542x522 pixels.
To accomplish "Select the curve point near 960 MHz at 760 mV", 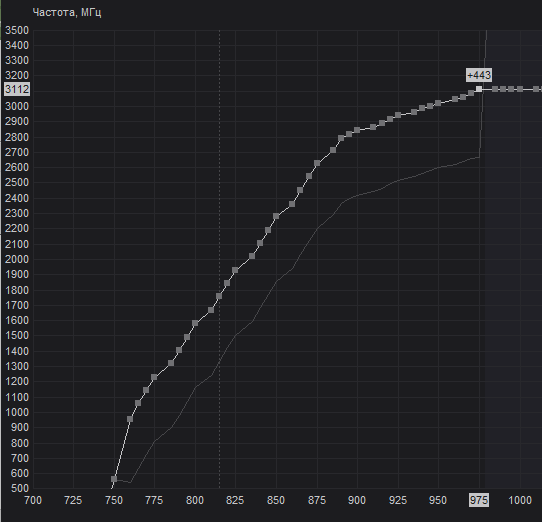I will [x=130, y=419].
